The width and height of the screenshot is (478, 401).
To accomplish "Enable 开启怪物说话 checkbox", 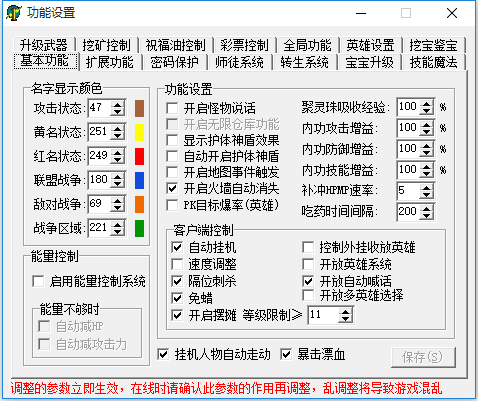I will [x=172, y=108].
